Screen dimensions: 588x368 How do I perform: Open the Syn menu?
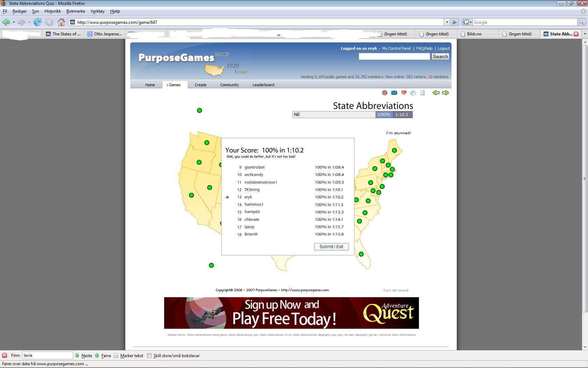35,11
